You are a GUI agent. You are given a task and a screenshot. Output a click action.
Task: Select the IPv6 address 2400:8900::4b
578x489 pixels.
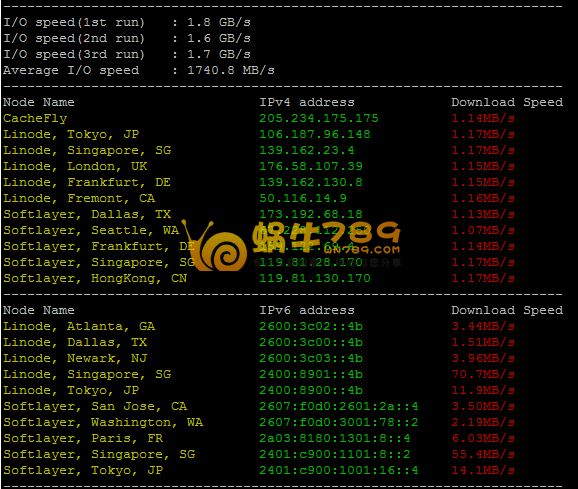tap(311, 390)
